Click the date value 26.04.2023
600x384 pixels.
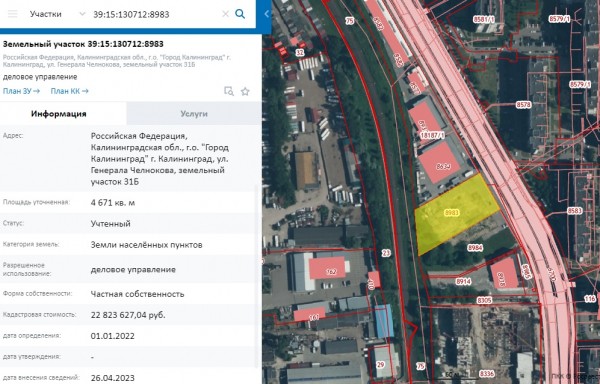coord(112,378)
